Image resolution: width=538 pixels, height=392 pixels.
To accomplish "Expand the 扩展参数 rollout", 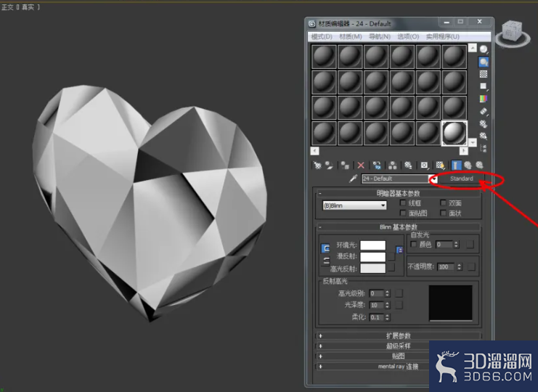I will coord(398,336).
